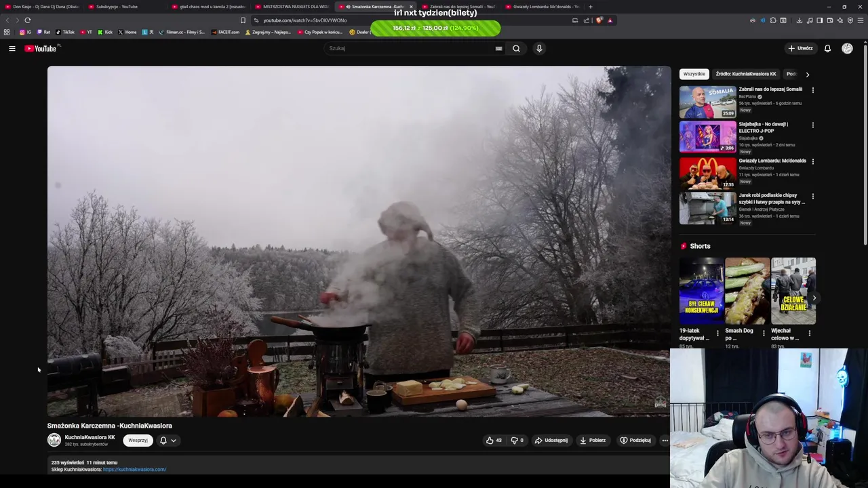Start voice search with the microphone icon
Image resolution: width=868 pixels, height=488 pixels.
[x=539, y=48]
